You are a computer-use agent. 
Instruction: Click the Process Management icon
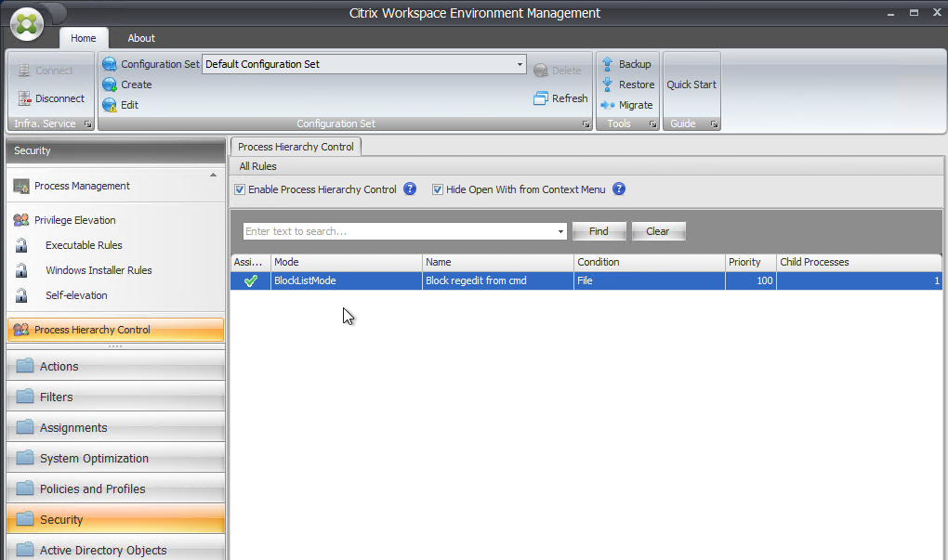pos(21,186)
